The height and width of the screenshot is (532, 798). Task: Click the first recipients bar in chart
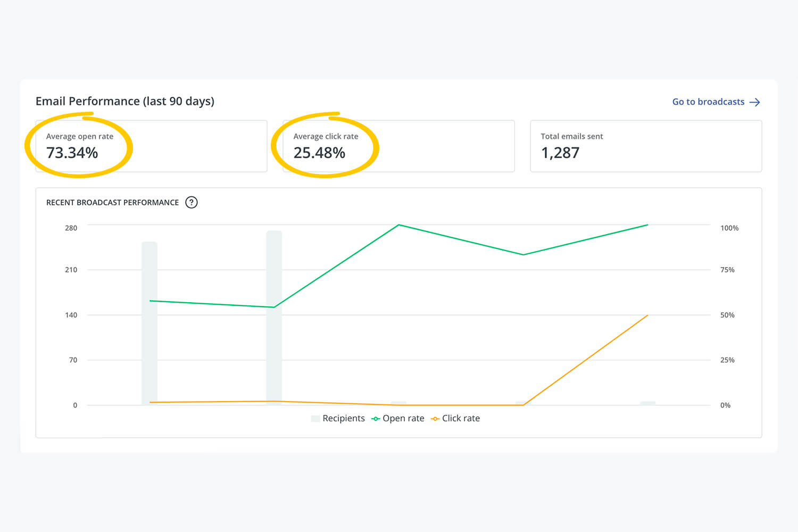click(x=149, y=323)
